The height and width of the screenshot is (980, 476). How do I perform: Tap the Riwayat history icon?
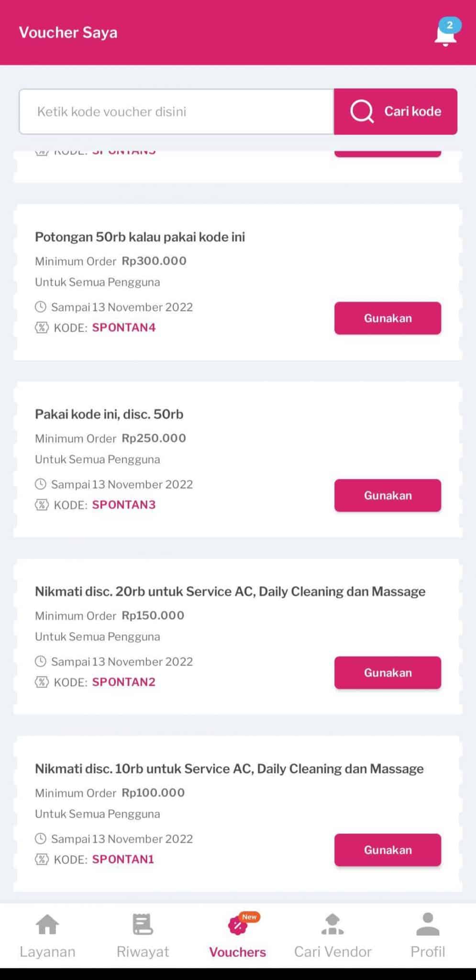coord(143,924)
